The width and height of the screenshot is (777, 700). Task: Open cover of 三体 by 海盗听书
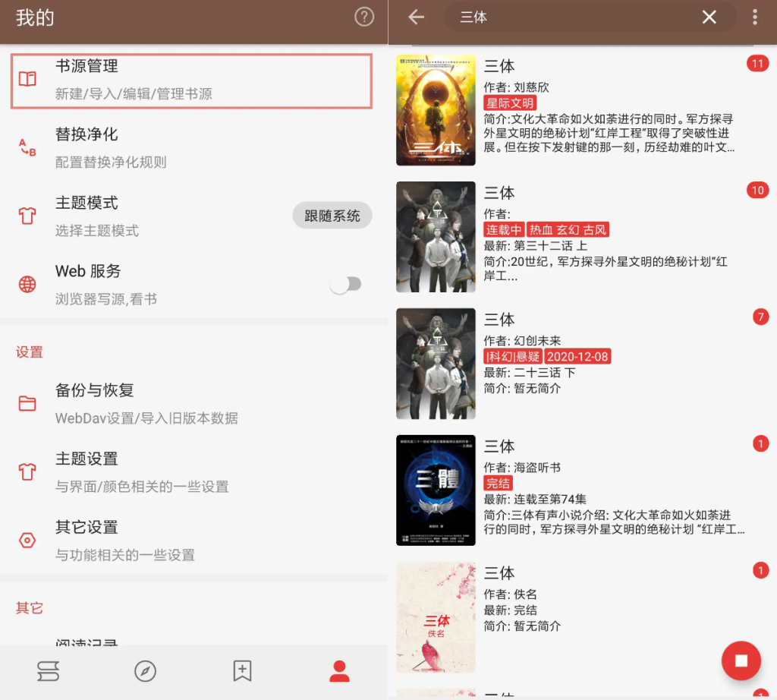(436, 490)
